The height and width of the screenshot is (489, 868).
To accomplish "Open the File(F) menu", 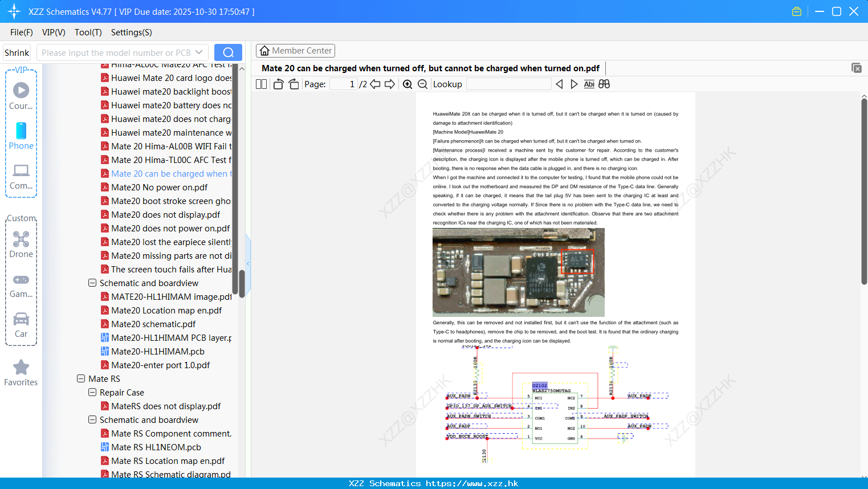I will 22,32.
